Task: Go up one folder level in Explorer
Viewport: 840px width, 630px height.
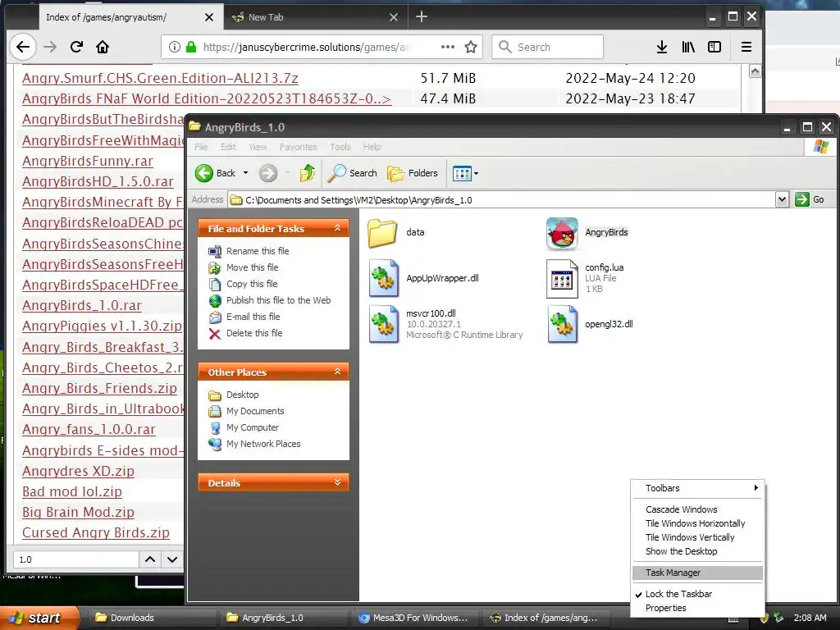Action: (x=308, y=173)
